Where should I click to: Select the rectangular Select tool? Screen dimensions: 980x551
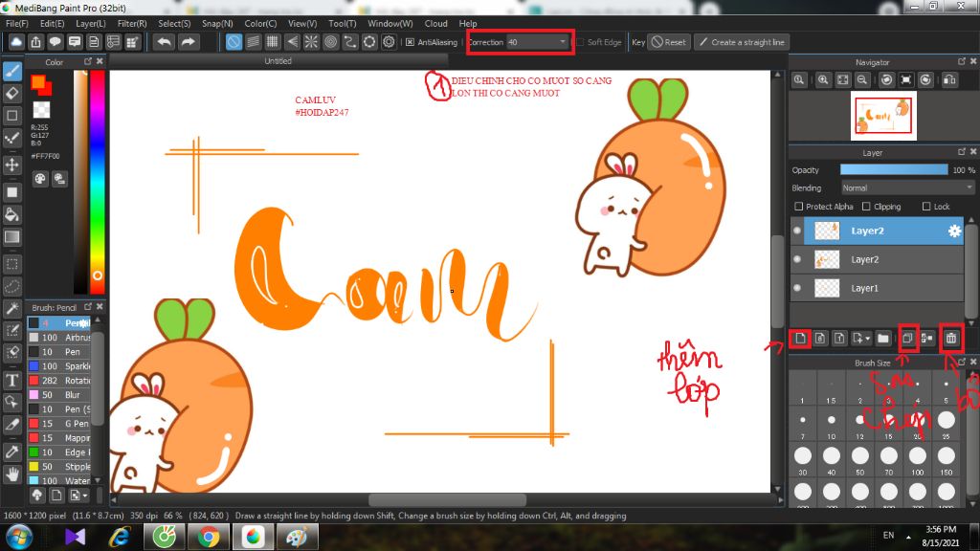[x=12, y=264]
